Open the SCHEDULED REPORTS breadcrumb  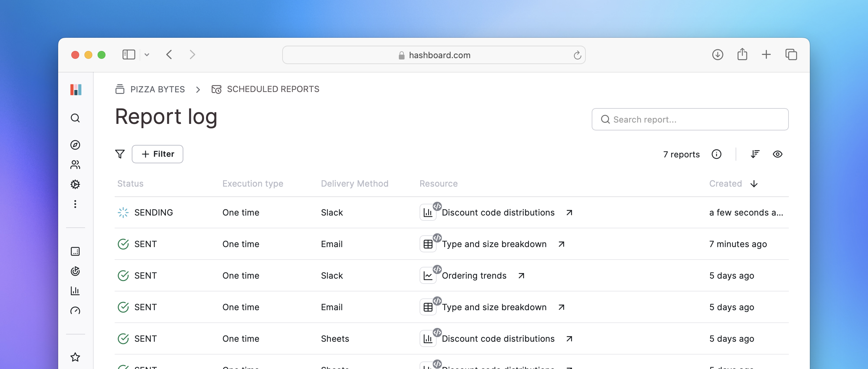[265, 89]
